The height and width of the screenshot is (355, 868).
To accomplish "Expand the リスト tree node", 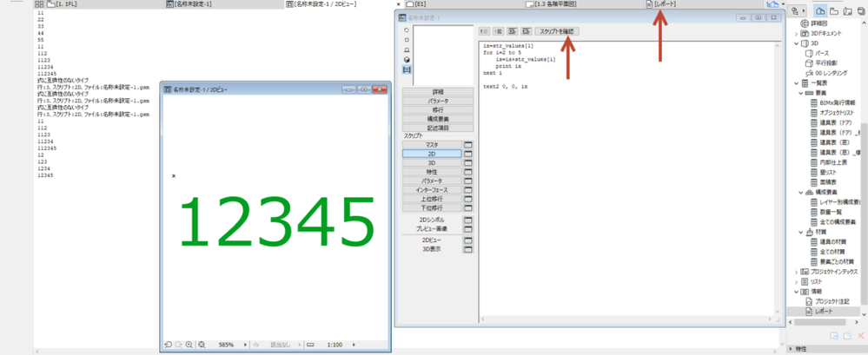I will click(796, 281).
